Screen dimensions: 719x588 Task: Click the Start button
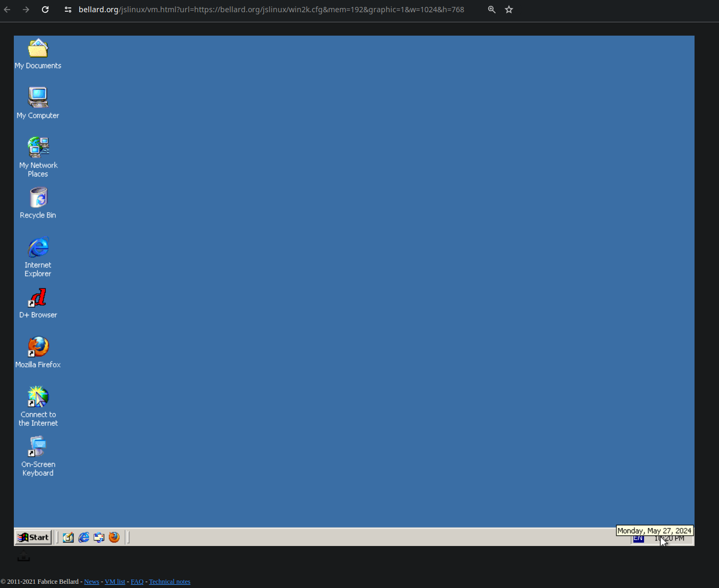[x=33, y=537]
